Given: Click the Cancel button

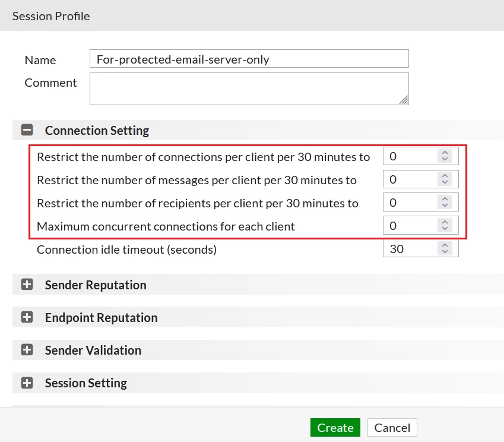Looking at the screenshot, I should 392,428.
